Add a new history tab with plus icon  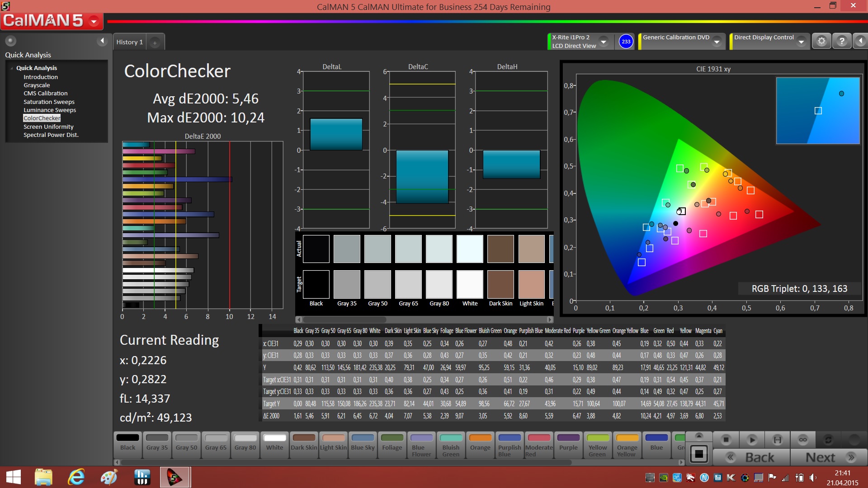(x=155, y=42)
